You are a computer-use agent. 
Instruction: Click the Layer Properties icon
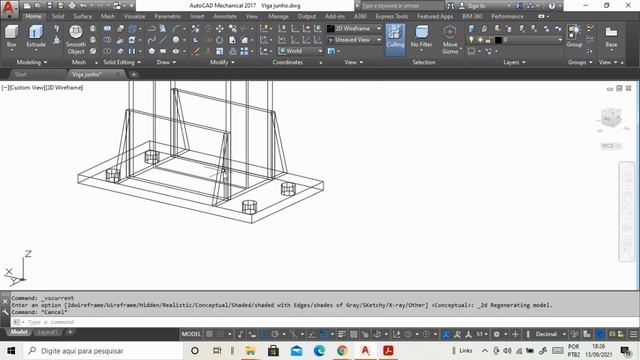point(471,29)
